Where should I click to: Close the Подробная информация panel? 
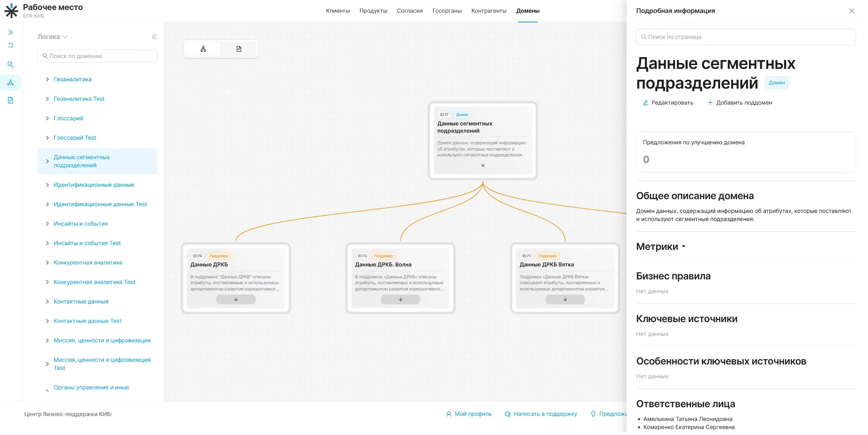pos(851,11)
